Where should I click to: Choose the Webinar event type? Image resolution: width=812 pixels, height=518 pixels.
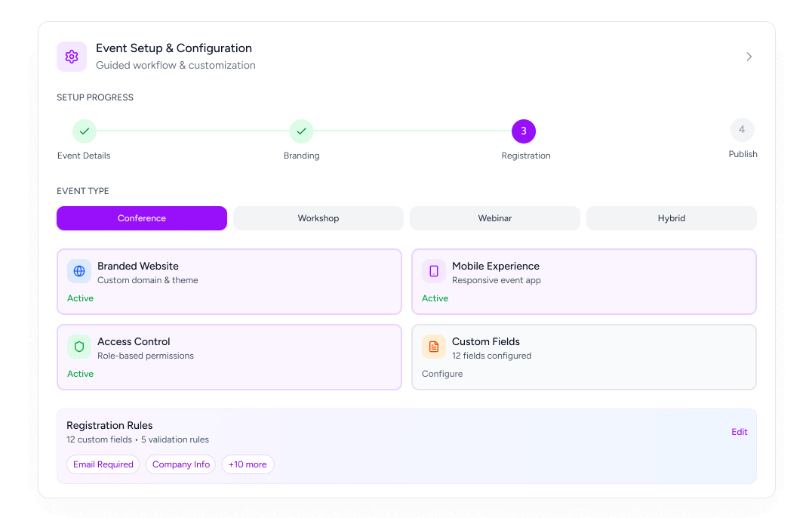(x=495, y=218)
